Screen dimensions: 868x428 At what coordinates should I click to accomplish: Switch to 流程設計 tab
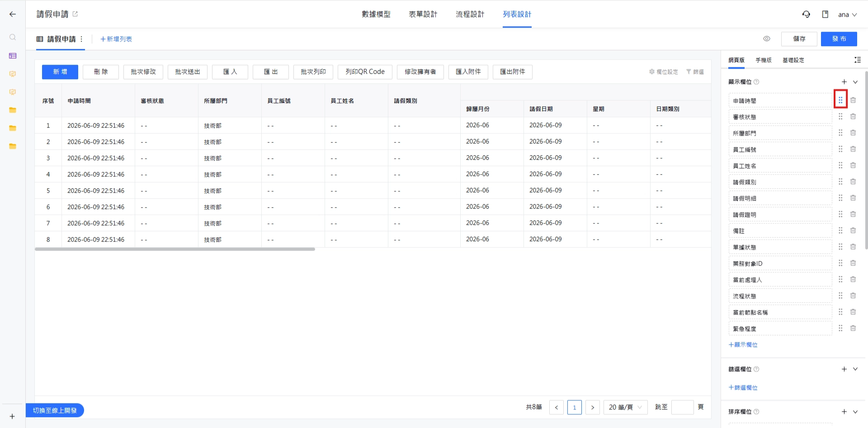click(x=470, y=14)
